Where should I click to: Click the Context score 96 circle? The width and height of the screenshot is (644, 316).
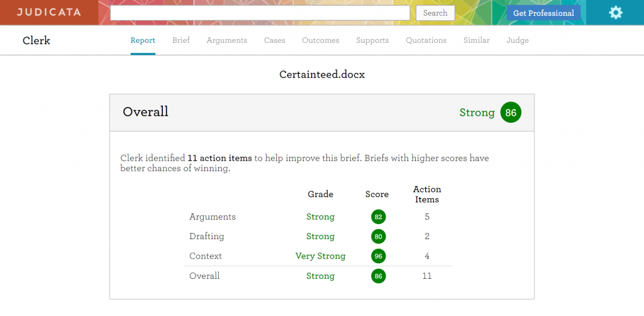pyautogui.click(x=378, y=256)
